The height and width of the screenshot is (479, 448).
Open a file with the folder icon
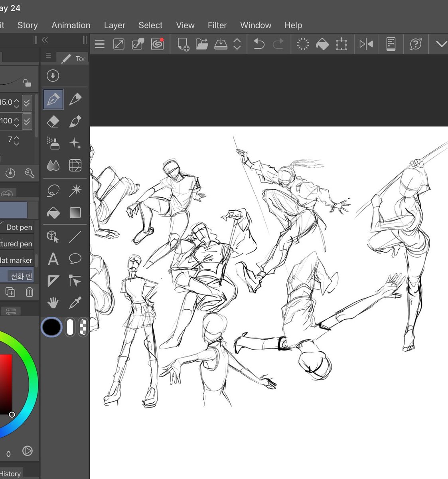coord(202,44)
